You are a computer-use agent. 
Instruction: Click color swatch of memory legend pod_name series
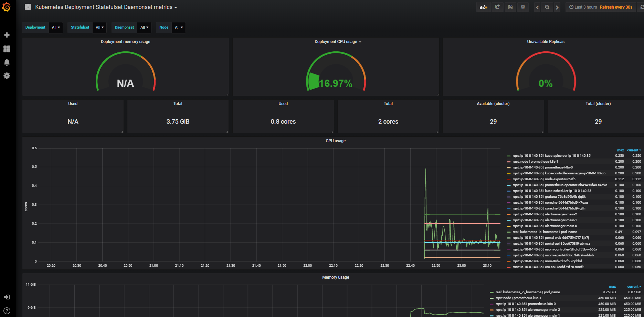[x=492, y=293]
